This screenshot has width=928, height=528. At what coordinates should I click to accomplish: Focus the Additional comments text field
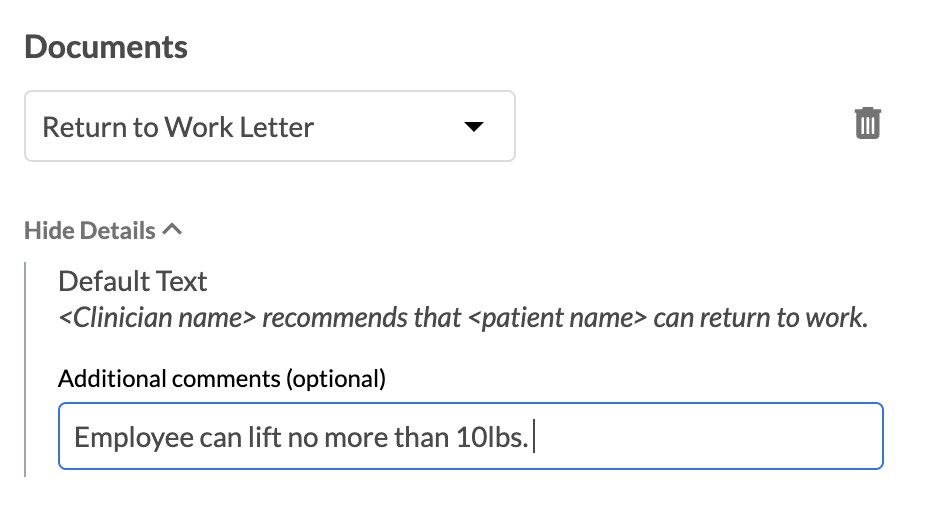pos(470,436)
